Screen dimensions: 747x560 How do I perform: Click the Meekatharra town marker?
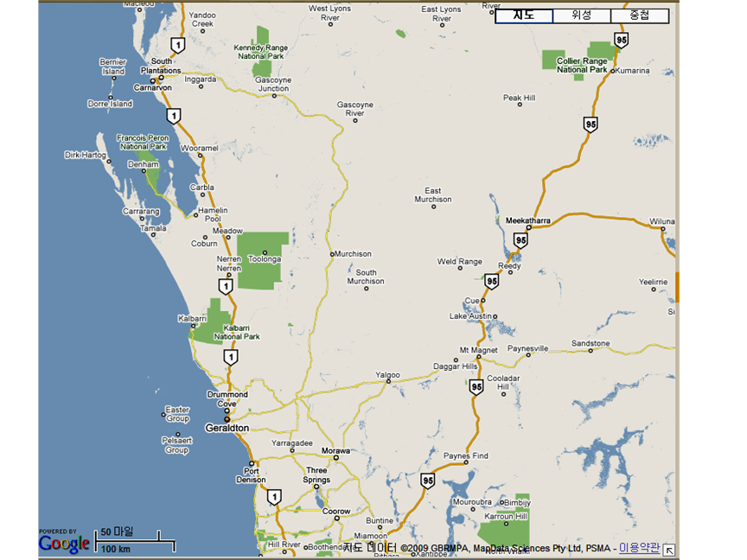[x=528, y=227]
